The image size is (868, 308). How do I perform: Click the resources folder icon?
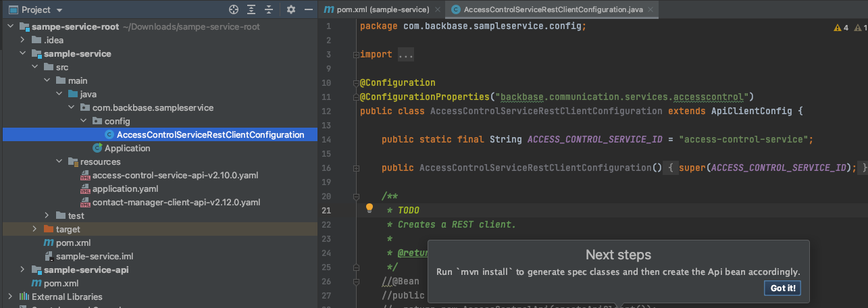pyautogui.click(x=73, y=161)
